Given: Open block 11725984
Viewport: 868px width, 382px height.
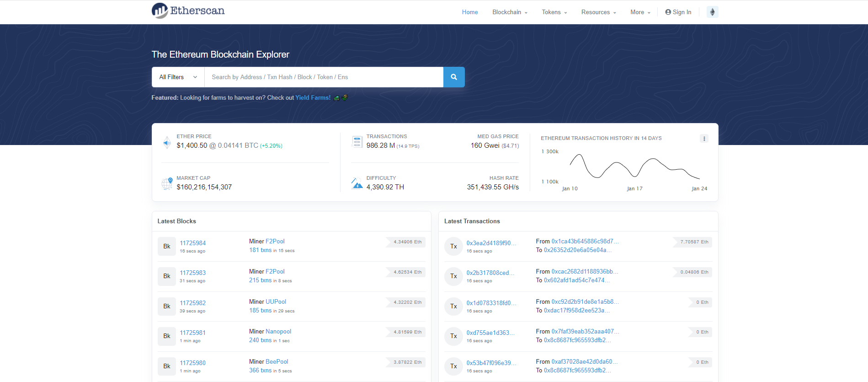Looking at the screenshot, I should (192, 243).
